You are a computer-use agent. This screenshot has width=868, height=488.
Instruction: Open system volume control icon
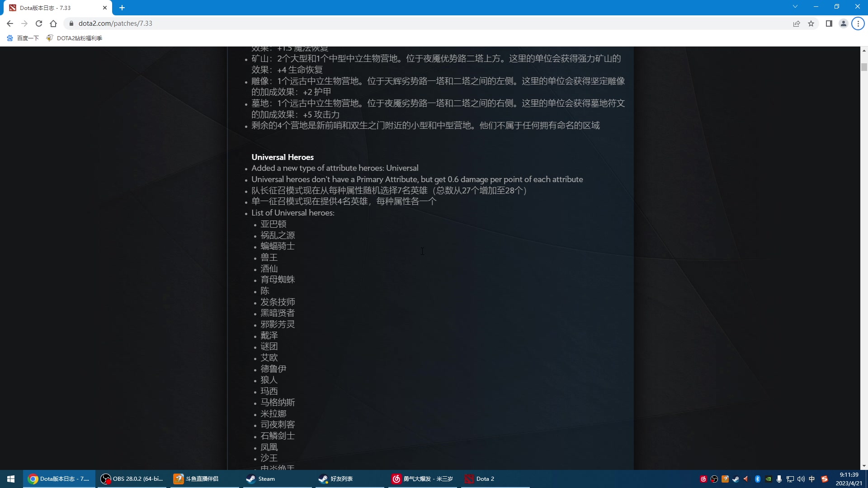click(801, 479)
